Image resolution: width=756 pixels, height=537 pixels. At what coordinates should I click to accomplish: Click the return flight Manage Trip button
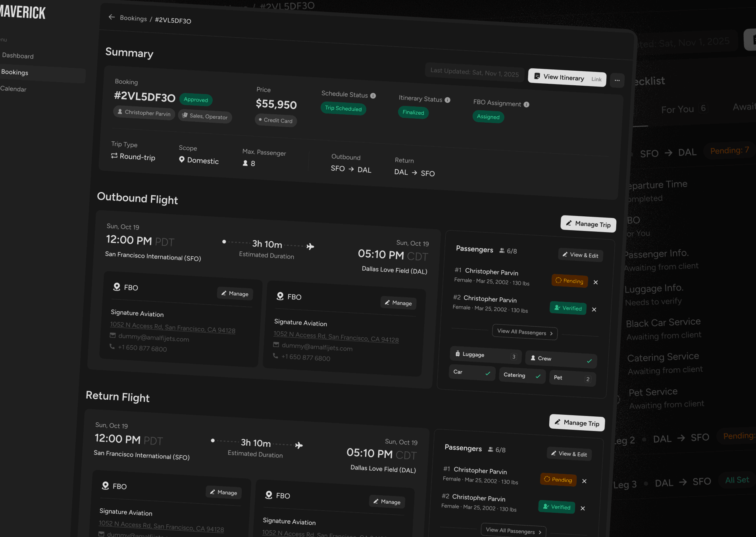[577, 423]
